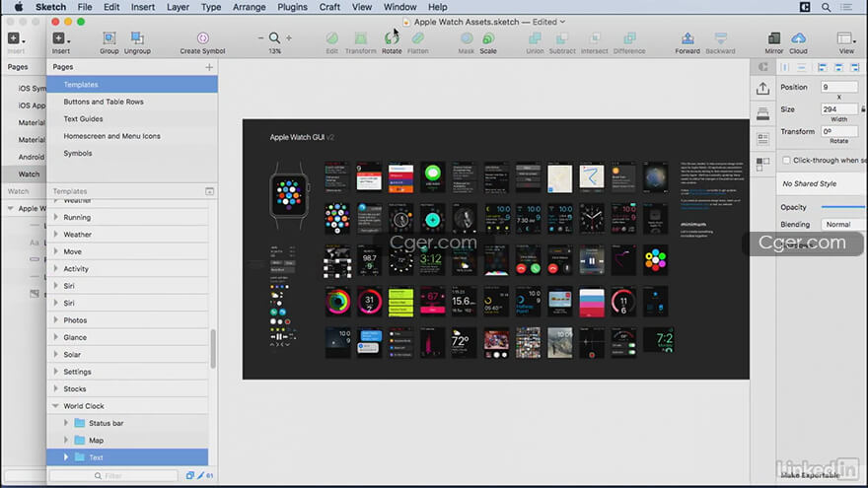This screenshot has height=488, width=868.
Task: Move layer Forward with toolbar icon
Action: tap(687, 42)
